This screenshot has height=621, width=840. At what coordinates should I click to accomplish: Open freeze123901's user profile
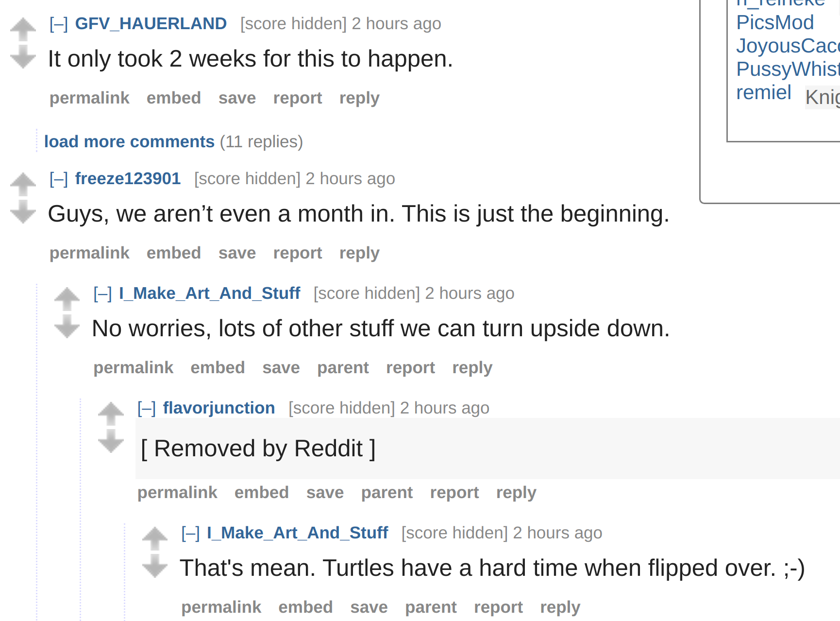[x=128, y=178]
